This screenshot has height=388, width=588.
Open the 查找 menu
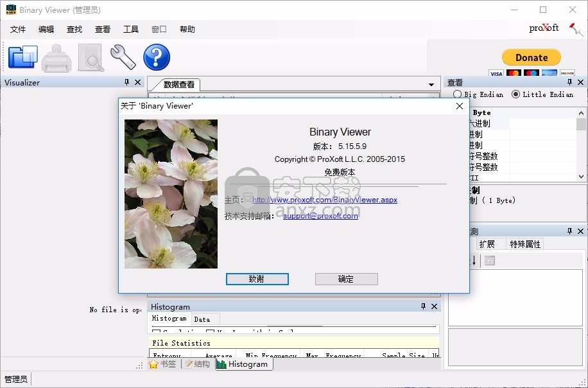[74, 30]
